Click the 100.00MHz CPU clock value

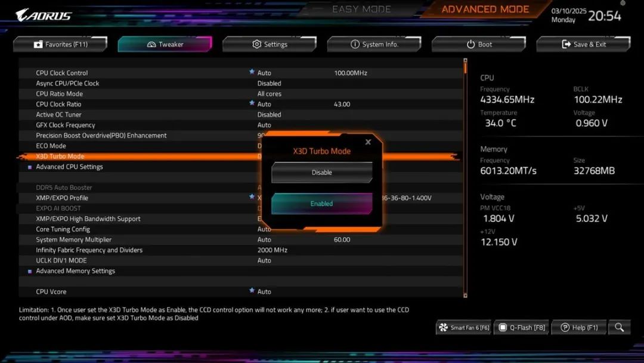[351, 73]
